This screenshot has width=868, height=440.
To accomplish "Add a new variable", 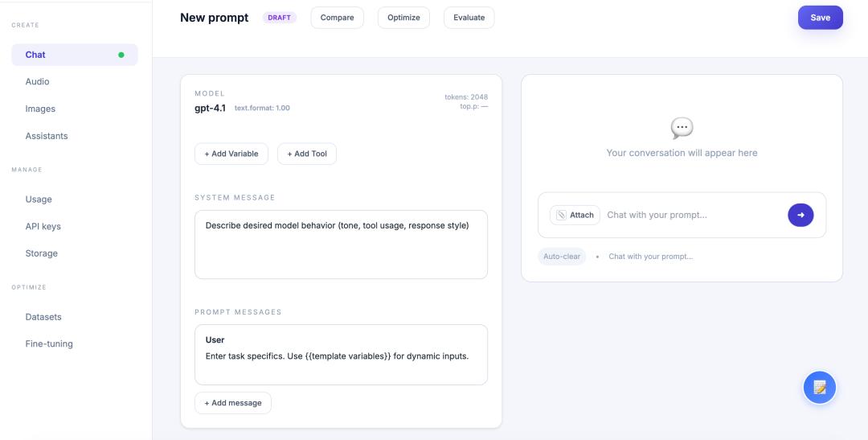I will pyautogui.click(x=231, y=154).
